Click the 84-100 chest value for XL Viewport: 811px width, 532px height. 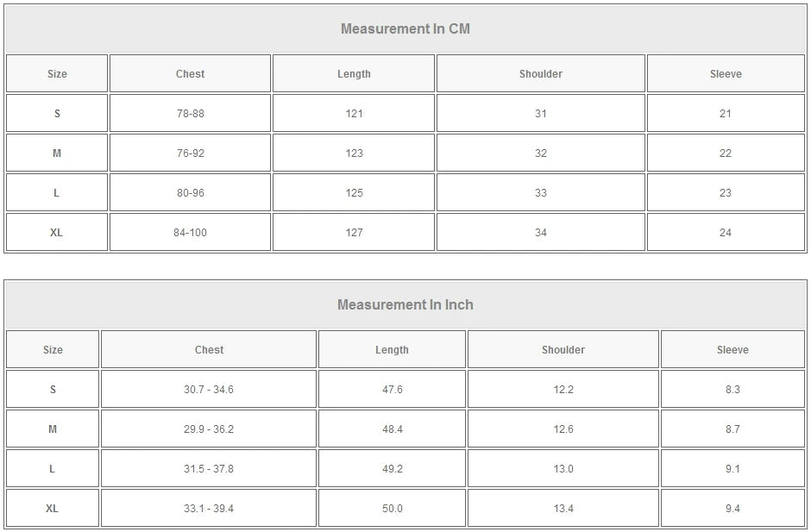190,233
